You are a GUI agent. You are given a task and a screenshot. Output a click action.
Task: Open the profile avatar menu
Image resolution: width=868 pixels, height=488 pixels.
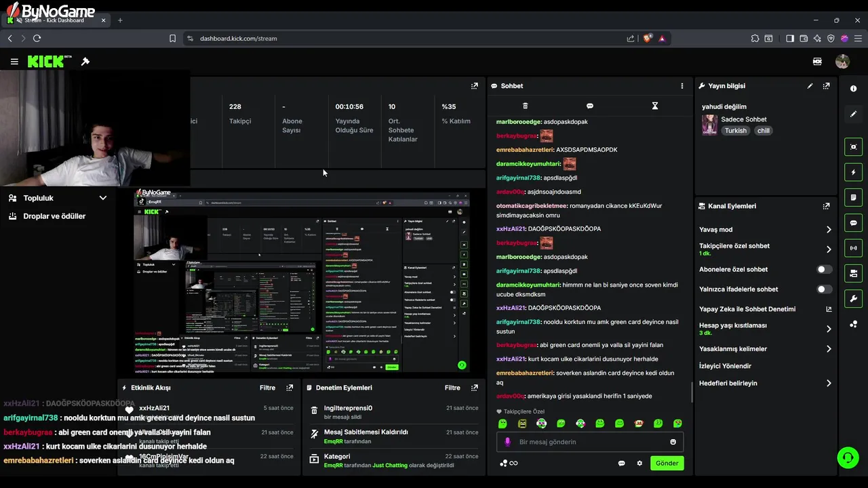coord(842,62)
